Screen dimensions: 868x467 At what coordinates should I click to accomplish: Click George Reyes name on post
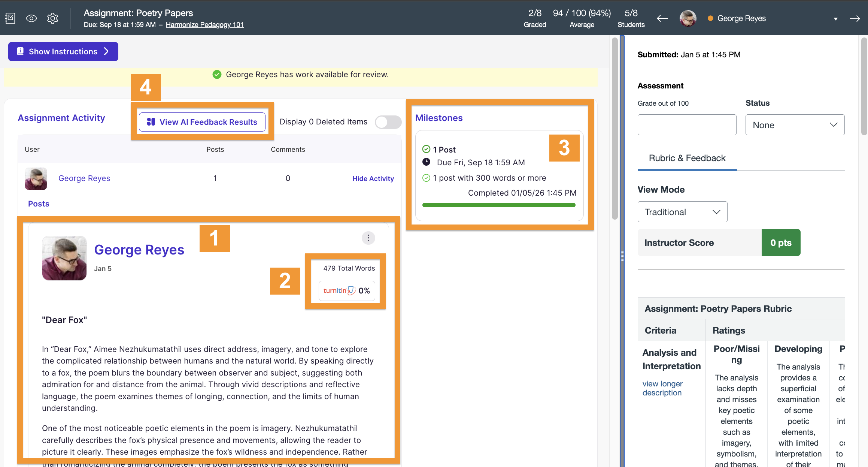click(139, 250)
